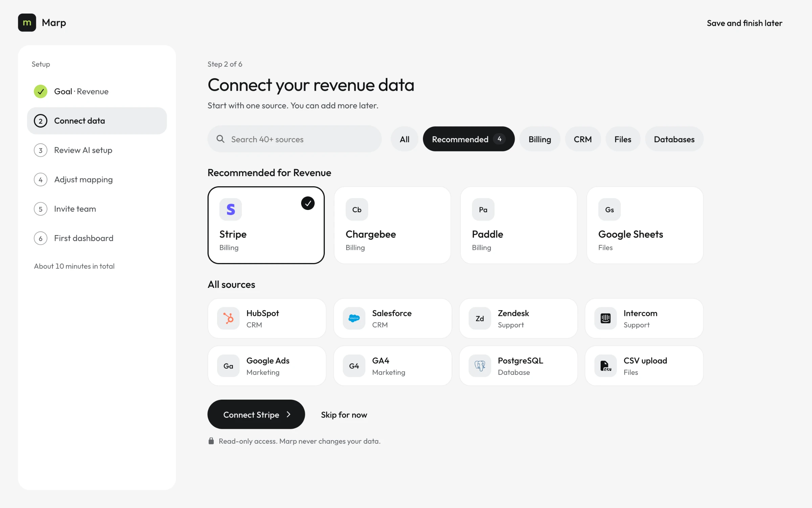This screenshot has width=812, height=508.
Task: Click the GA4 G4 icon
Action: click(x=354, y=366)
